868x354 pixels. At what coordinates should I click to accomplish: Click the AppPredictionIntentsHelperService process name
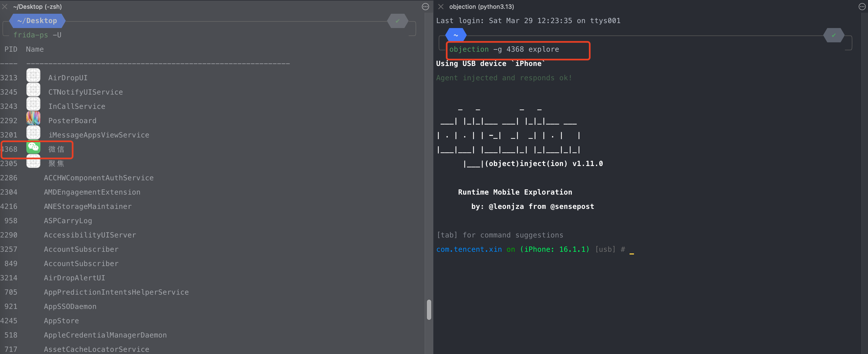116,292
